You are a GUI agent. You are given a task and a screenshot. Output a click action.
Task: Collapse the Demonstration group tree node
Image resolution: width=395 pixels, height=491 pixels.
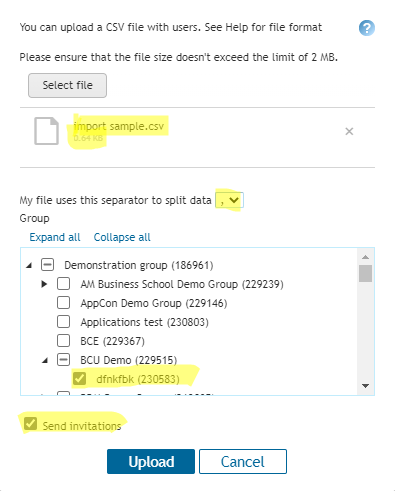coord(29,265)
